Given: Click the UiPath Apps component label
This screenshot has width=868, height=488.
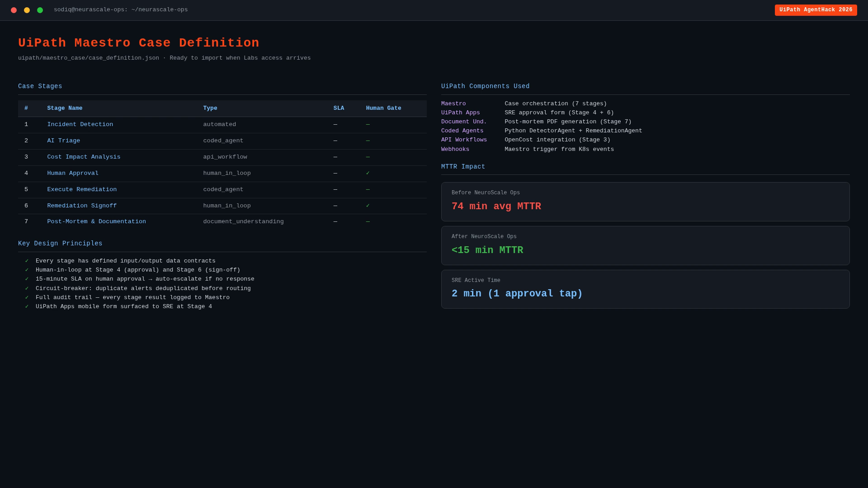Looking at the screenshot, I should [x=461, y=113].
